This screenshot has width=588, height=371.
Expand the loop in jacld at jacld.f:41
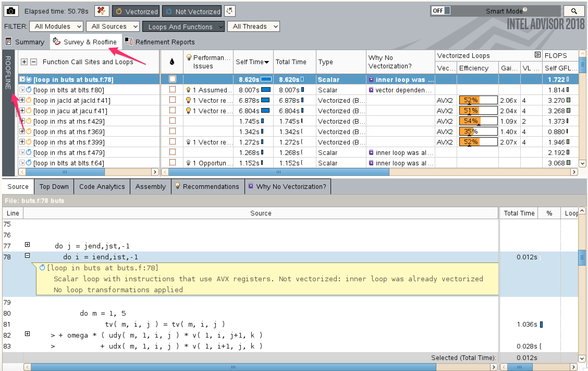pos(22,100)
